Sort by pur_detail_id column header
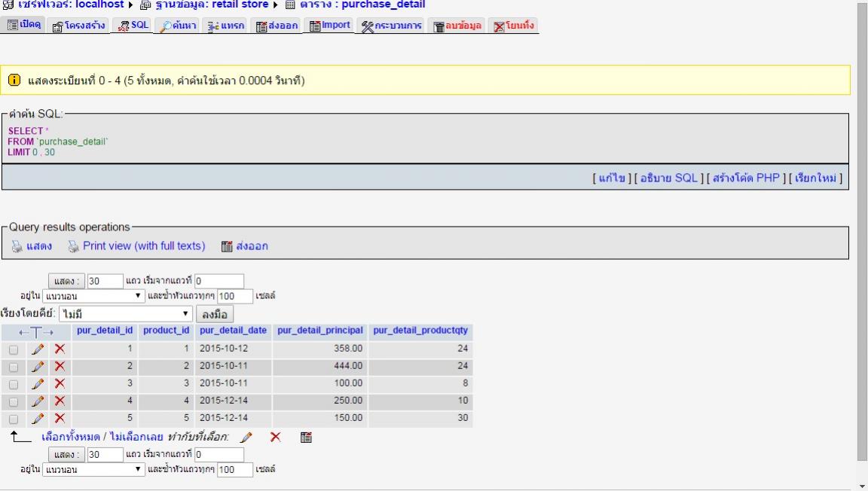 (x=105, y=331)
